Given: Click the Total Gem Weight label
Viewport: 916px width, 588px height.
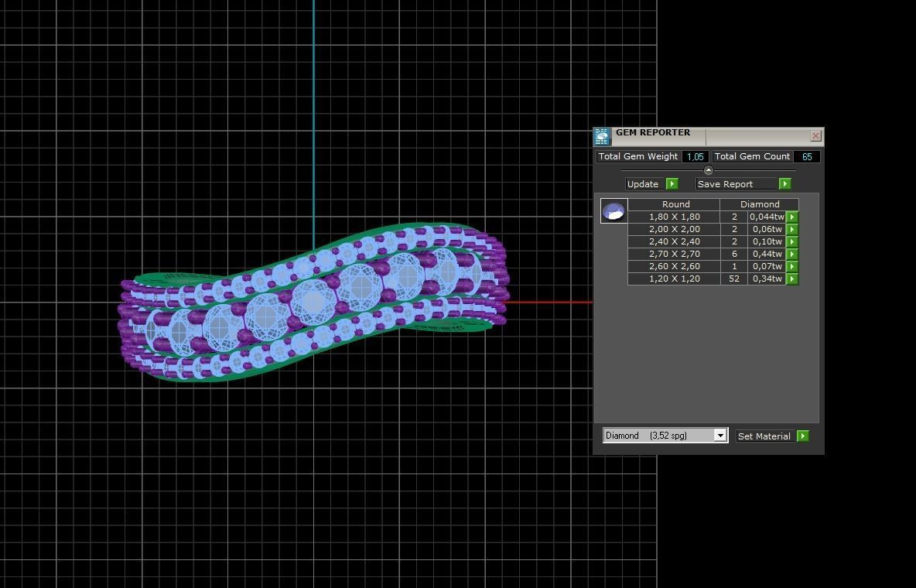Looking at the screenshot, I should 638,156.
